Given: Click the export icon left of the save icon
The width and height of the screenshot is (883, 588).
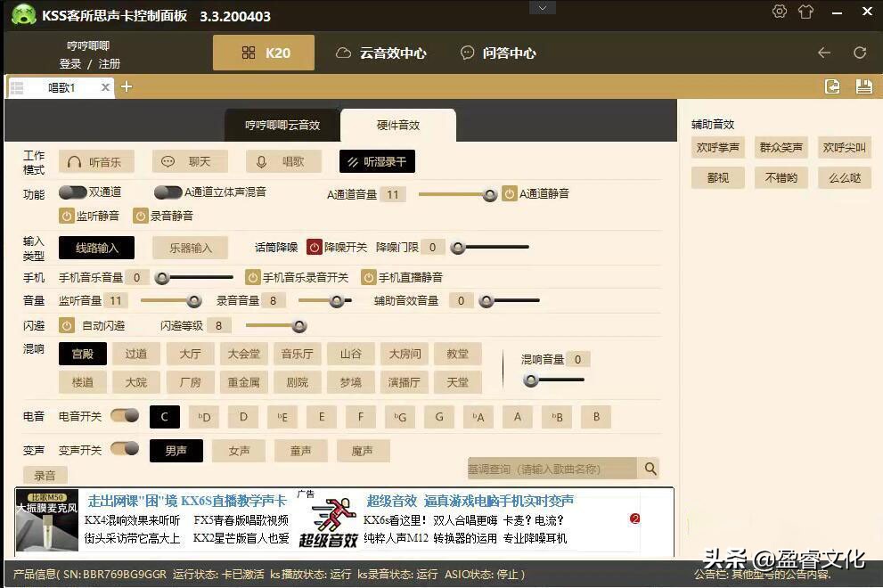Looking at the screenshot, I should click(x=831, y=86).
